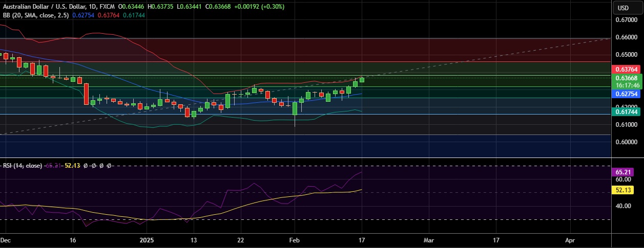
Task: Click the yellow 52.13 RSI axis tag
Action: tap(623, 190)
